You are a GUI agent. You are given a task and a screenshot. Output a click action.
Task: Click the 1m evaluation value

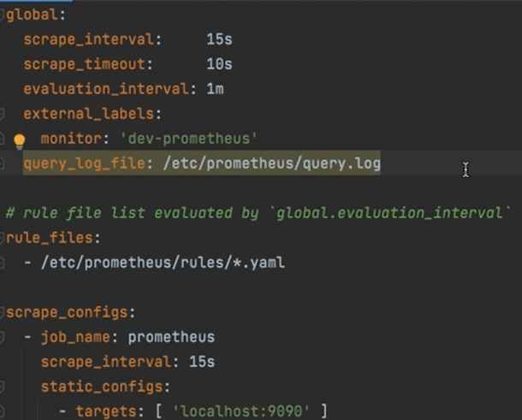pos(215,89)
